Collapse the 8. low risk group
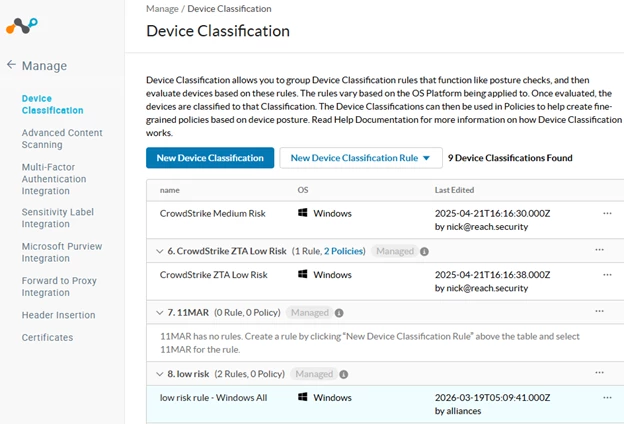 pyautogui.click(x=160, y=374)
